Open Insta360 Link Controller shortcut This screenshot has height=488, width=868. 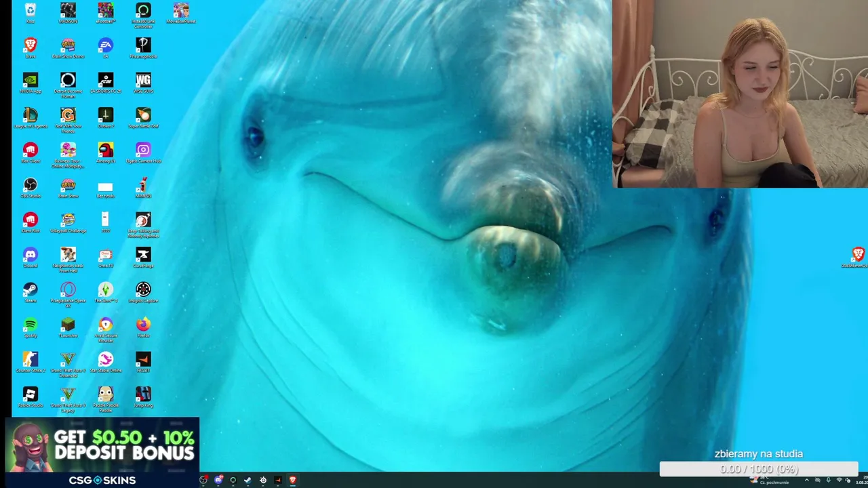(143, 15)
